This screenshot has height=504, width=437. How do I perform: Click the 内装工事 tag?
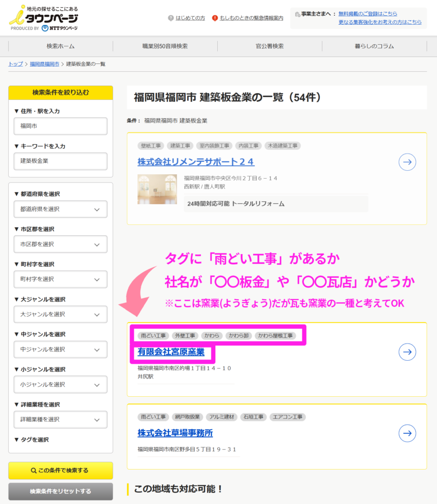click(x=248, y=146)
